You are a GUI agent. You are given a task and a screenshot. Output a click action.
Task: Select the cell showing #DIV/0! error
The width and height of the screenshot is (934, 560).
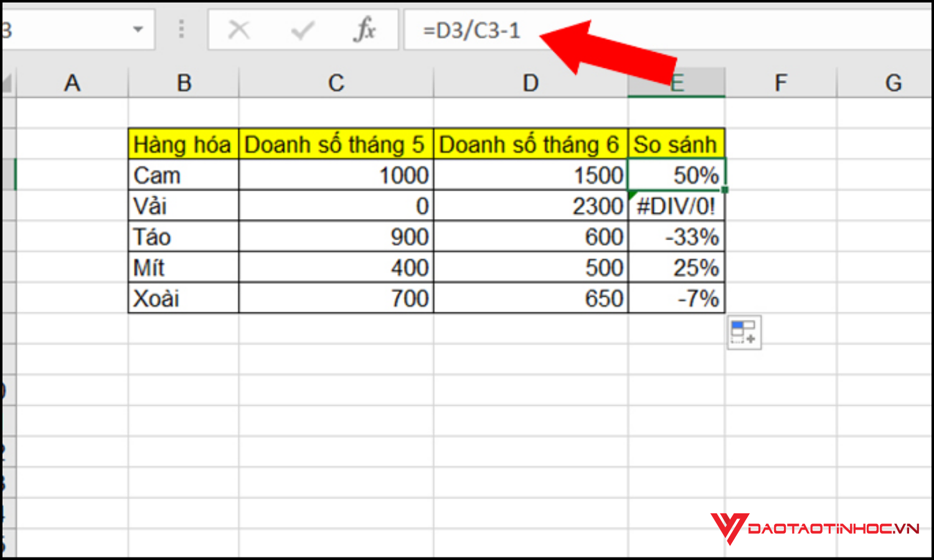click(x=676, y=205)
